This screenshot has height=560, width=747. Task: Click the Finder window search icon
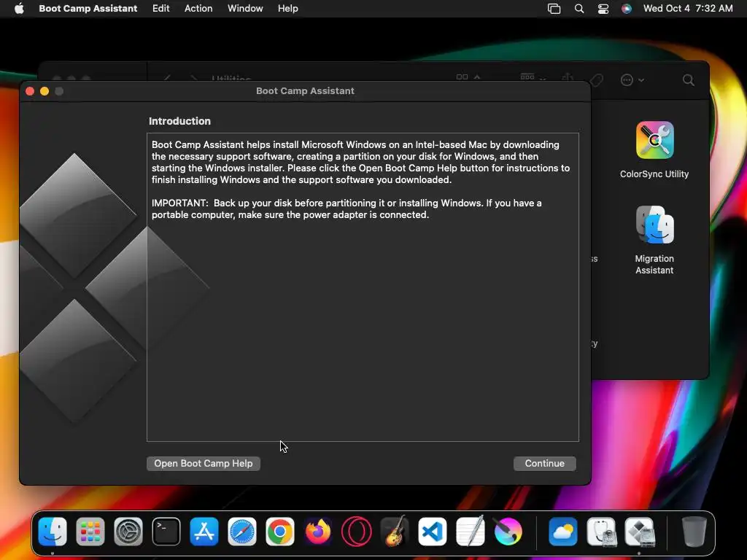(x=689, y=80)
